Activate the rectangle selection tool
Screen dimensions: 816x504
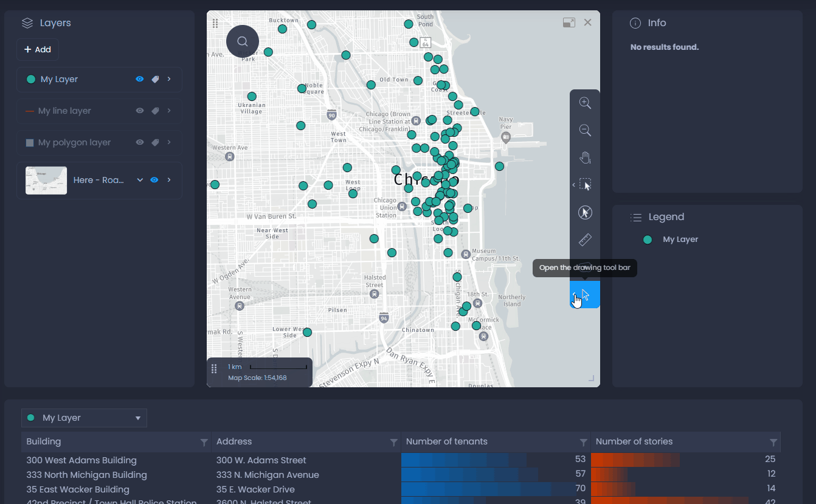tap(586, 185)
